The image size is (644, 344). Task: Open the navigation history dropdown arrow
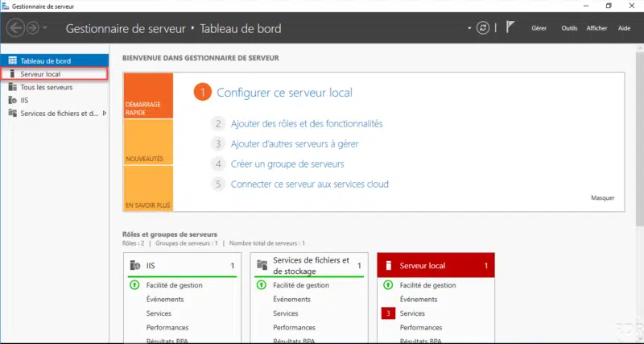tap(44, 28)
